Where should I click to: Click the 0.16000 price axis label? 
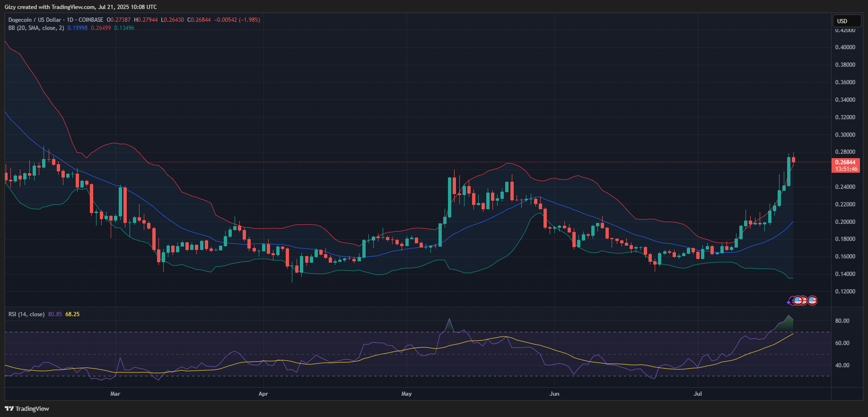845,257
